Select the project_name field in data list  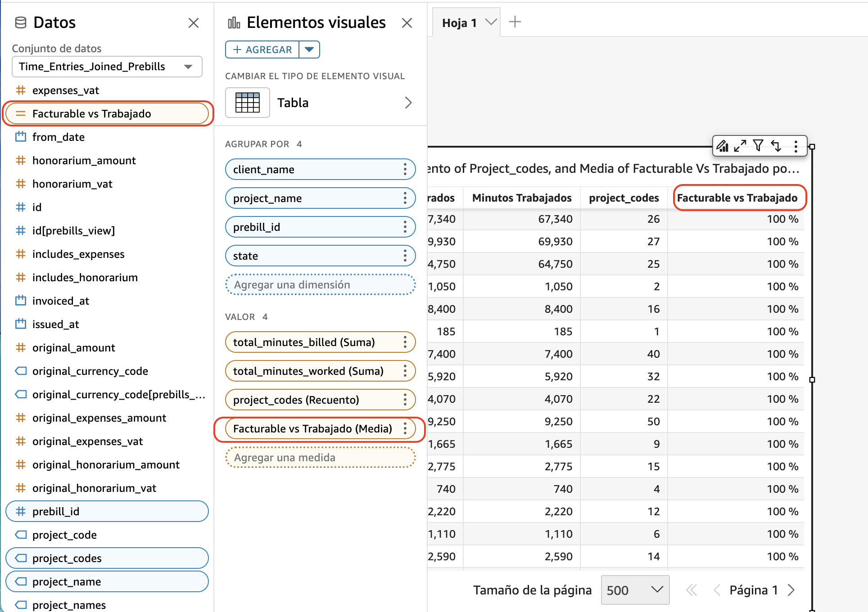pos(107,582)
